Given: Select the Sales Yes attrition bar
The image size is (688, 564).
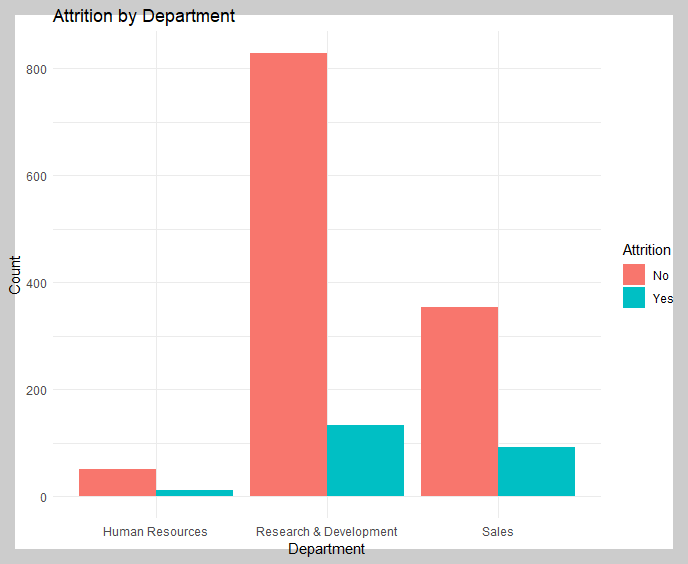Looking at the screenshot, I should coord(536,471).
